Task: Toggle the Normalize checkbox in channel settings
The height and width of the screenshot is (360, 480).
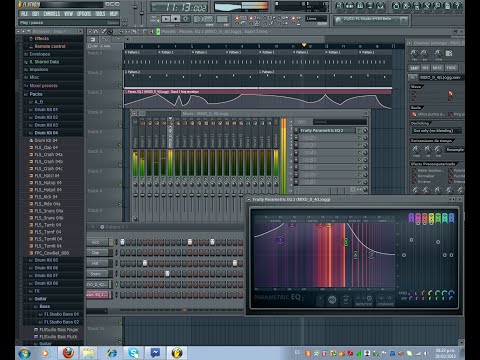Action: [414, 176]
